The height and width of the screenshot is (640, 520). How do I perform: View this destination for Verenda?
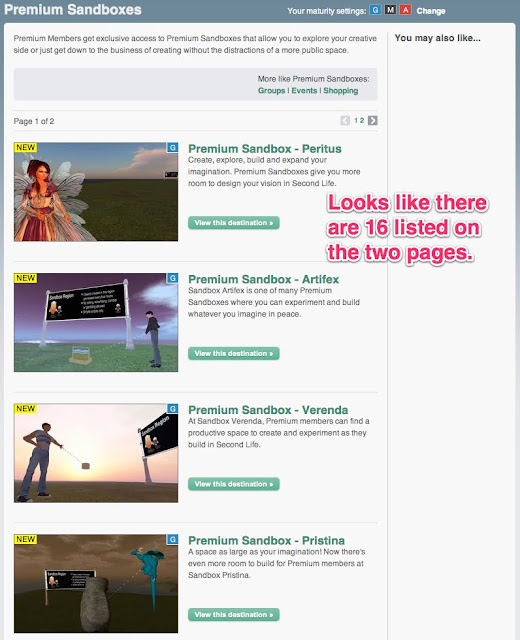tap(233, 484)
